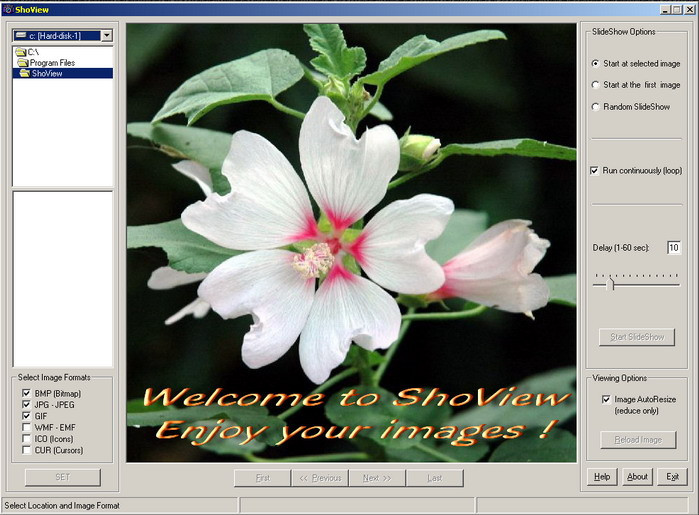
Task: Click the ShoView app icon in title bar
Action: click(x=8, y=9)
